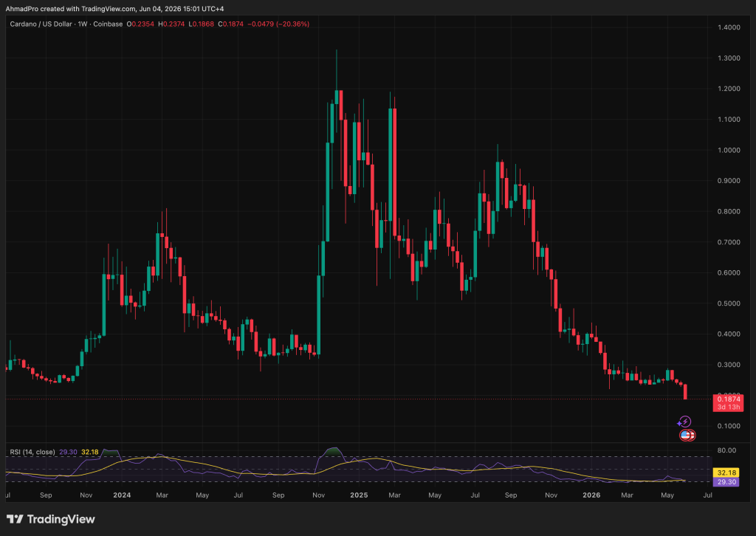Select the close value C0.1874 in the legend
Image resolution: width=756 pixels, height=536 pixels.
pyautogui.click(x=230, y=24)
